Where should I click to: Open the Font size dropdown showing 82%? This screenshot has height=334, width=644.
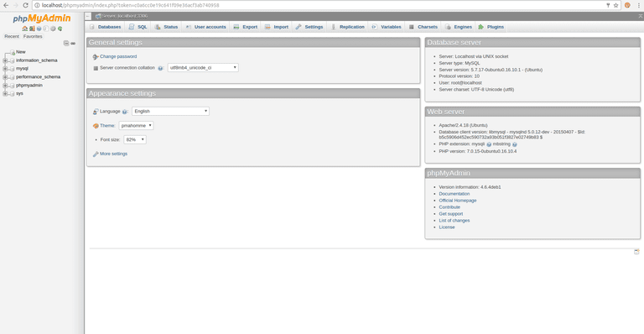135,139
